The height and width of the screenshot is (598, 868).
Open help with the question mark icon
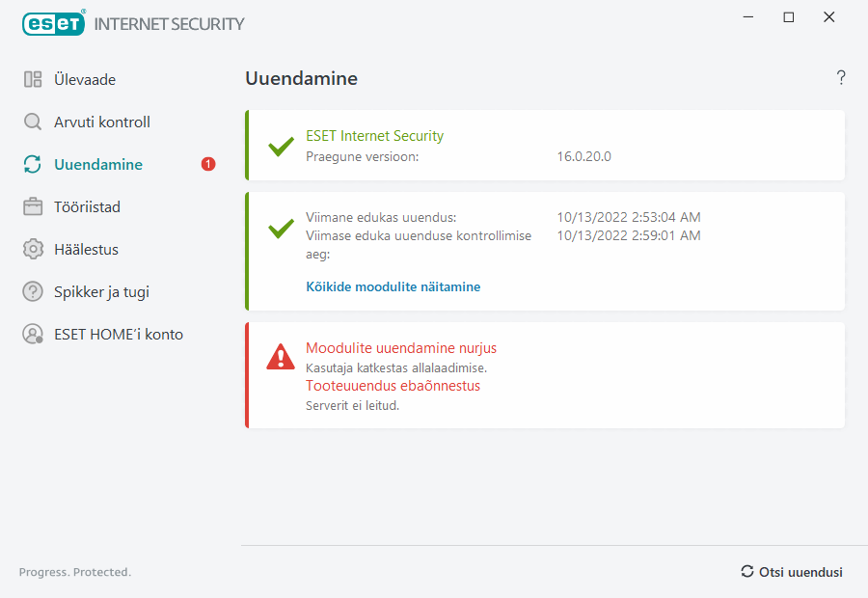pyautogui.click(x=841, y=78)
